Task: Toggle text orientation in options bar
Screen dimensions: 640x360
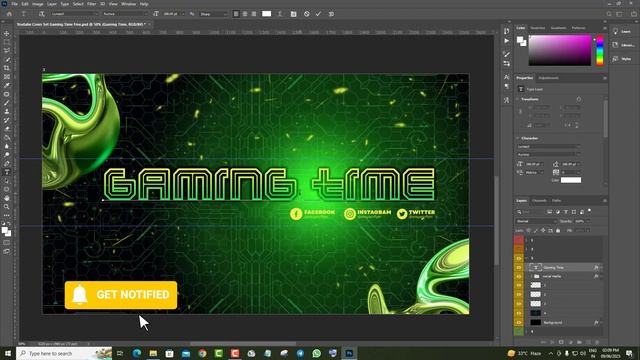Action: click(x=42, y=14)
